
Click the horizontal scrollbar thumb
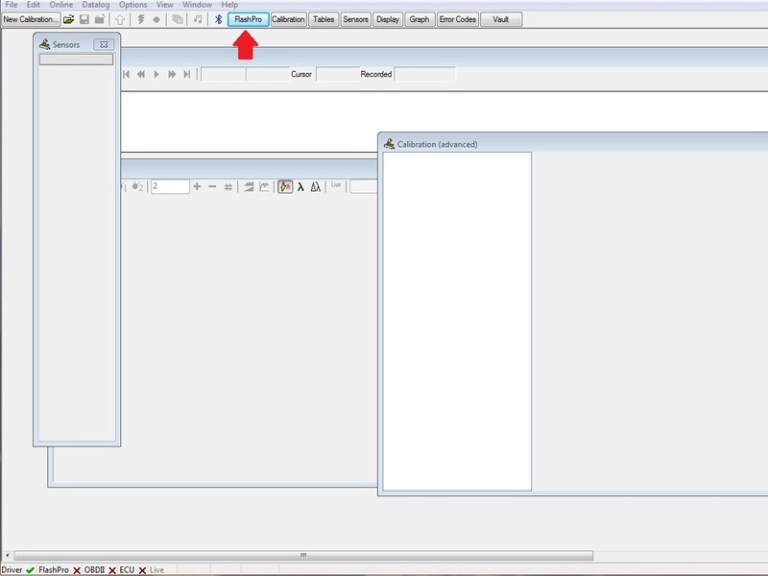(x=304, y=555)
